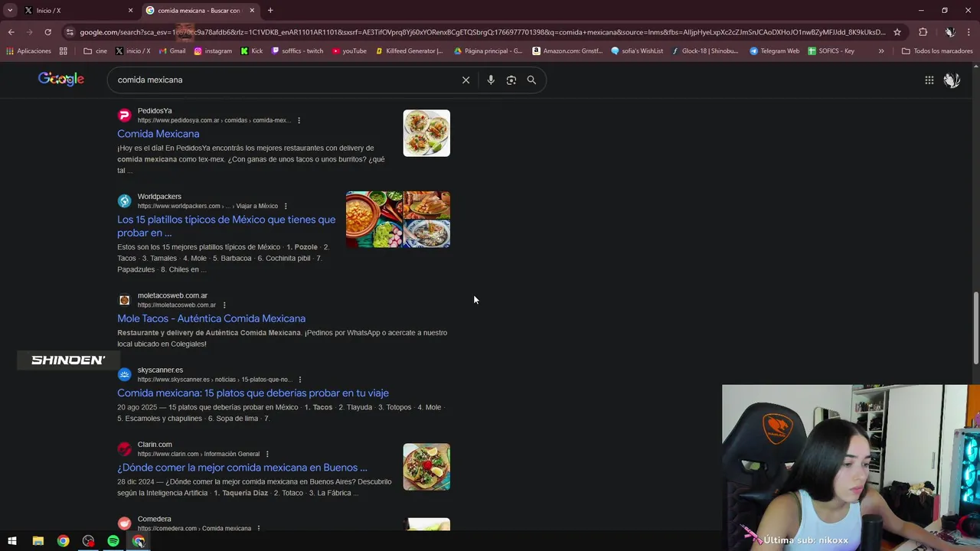Open the Aplicaciones shortcut
The image size is (980, 551).
[x=28, y=51]
